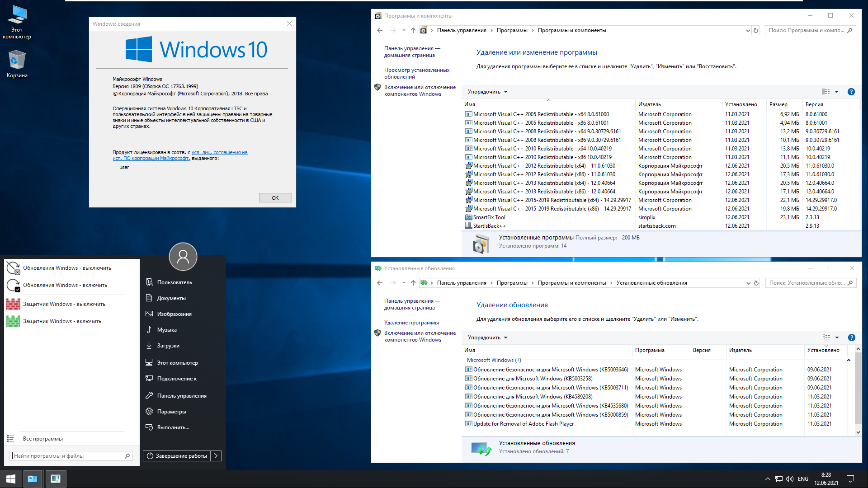Open the notification center icon

click(850, 479)
